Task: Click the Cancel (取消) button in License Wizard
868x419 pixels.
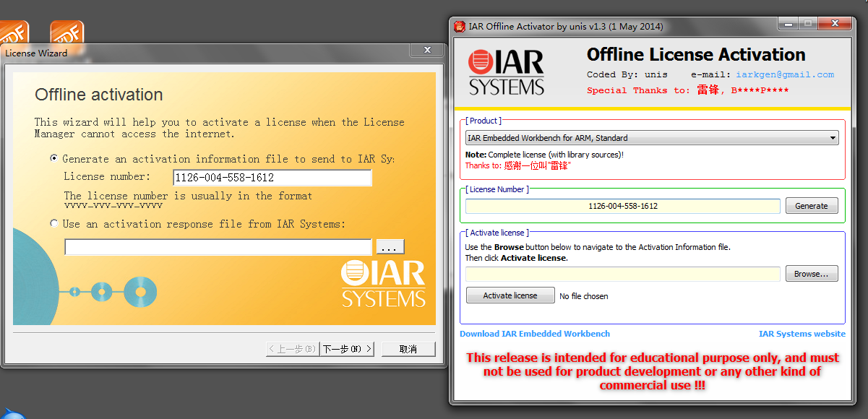Action: pyautogui.click(x=408, y=349)
